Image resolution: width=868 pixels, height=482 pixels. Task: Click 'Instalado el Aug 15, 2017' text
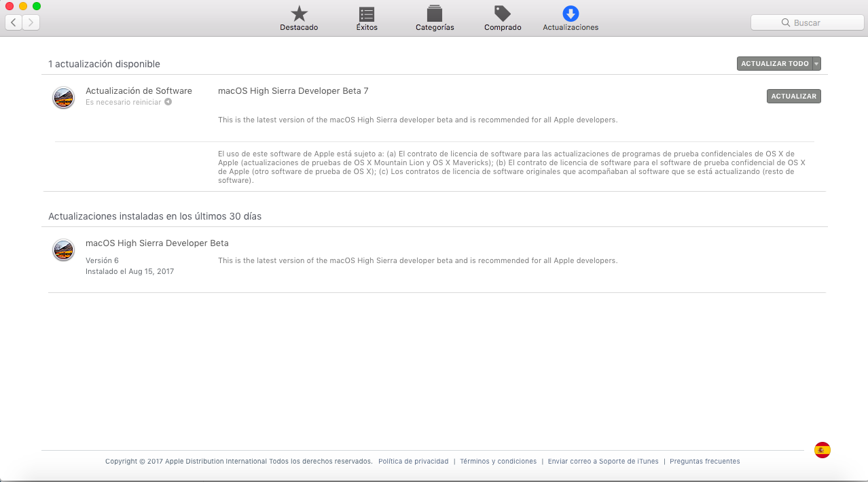[130, 271]
